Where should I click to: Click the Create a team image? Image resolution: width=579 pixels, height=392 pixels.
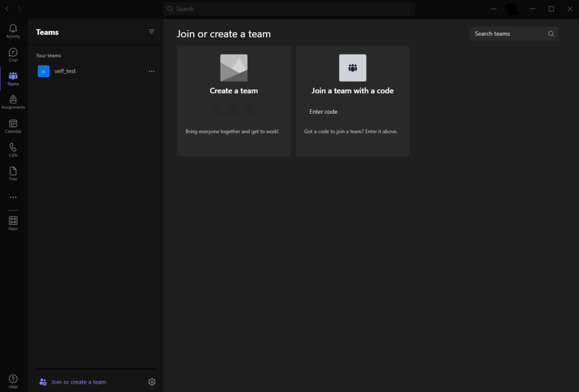tap(234, 68)
